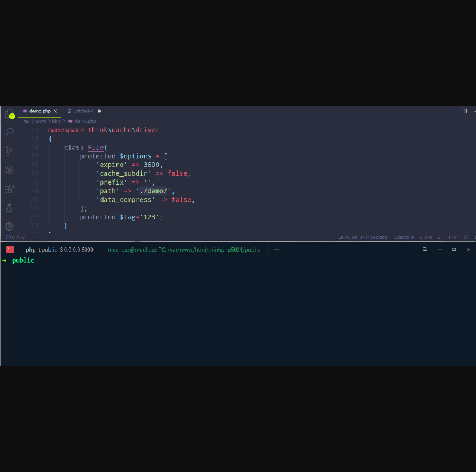The height and width of the screenshot is (472, 476).
Task: Open the Explorer panel in activity bar
Action: click(x=9, y=113)
